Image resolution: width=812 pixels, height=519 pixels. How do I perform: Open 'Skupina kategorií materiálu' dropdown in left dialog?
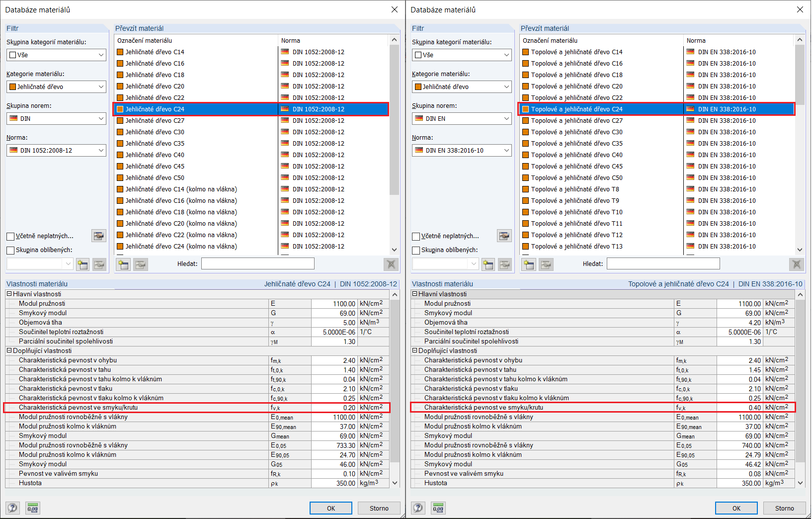56,55
